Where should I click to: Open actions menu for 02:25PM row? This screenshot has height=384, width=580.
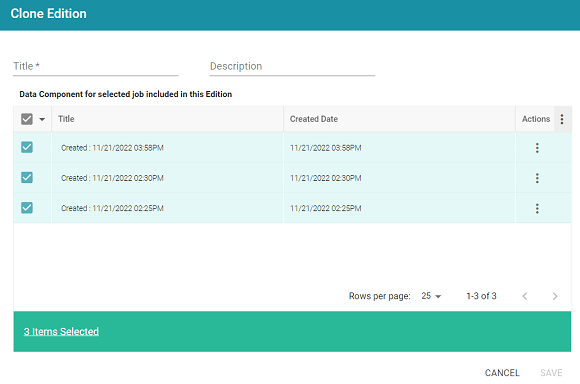pos(537,208)
